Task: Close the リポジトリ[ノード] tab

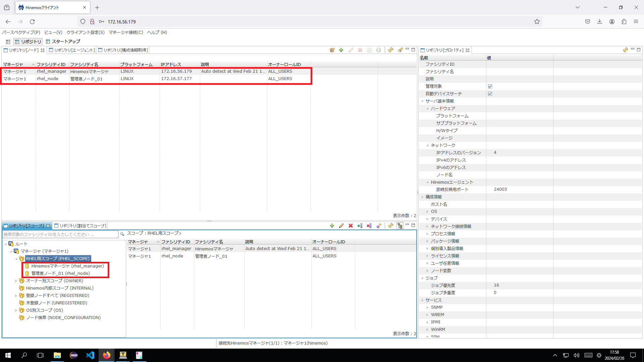Action: (43, 50)
